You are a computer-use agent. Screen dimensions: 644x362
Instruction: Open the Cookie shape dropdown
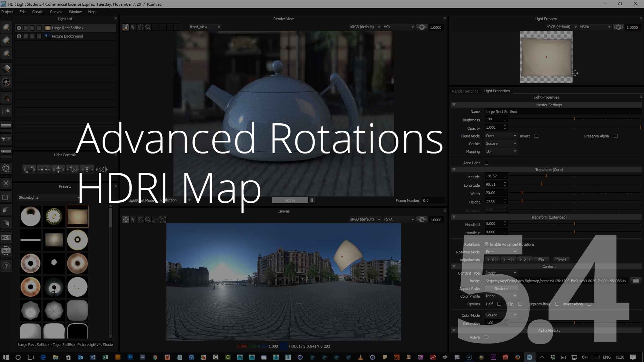(x=501, y=143)
